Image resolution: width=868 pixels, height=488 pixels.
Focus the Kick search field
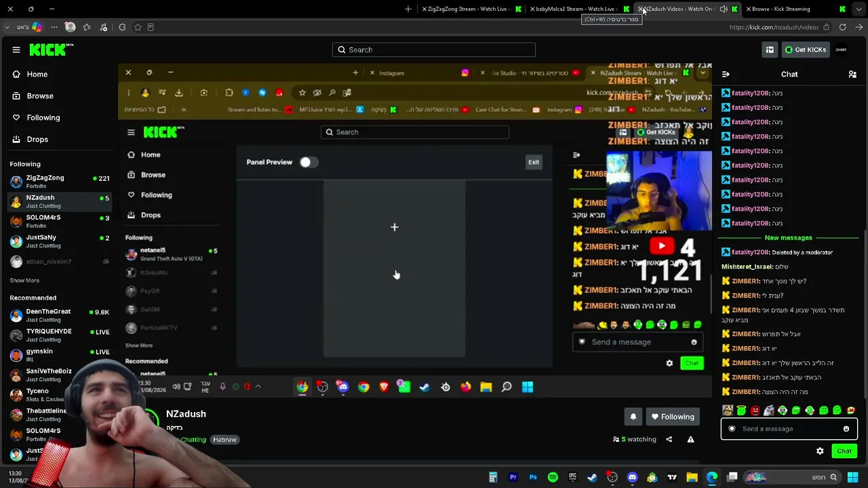click(434, 49)
